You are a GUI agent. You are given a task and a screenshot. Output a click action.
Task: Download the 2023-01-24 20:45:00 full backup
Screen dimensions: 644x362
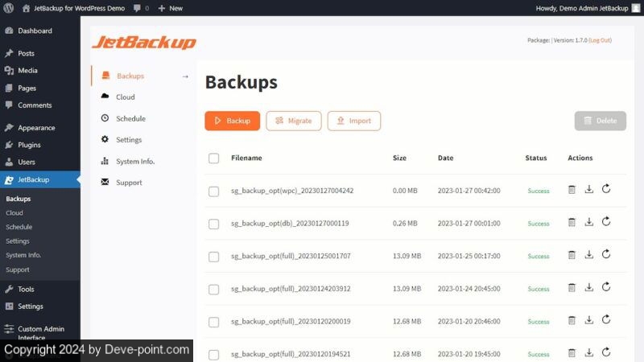(589, 287)
